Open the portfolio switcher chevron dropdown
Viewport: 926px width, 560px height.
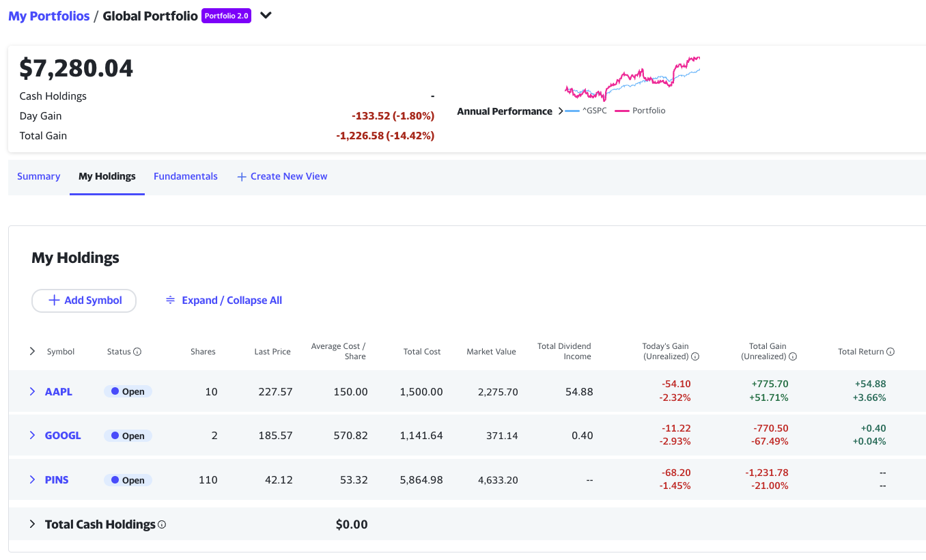[266, 16]
